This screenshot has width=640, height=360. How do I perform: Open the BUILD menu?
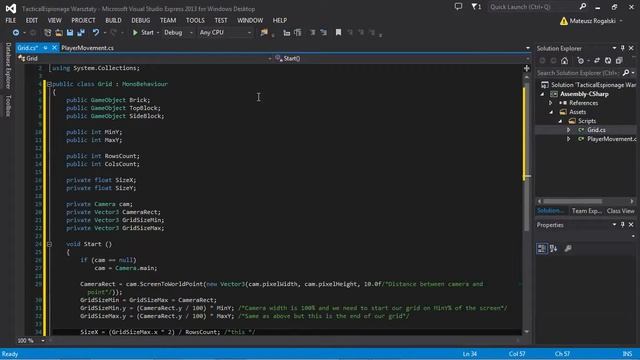[x=113, y=20]
